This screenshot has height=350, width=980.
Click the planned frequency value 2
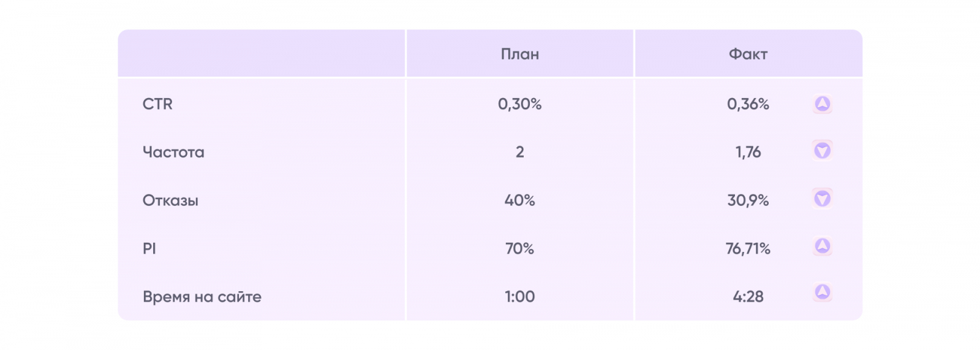tap(519, 152)
